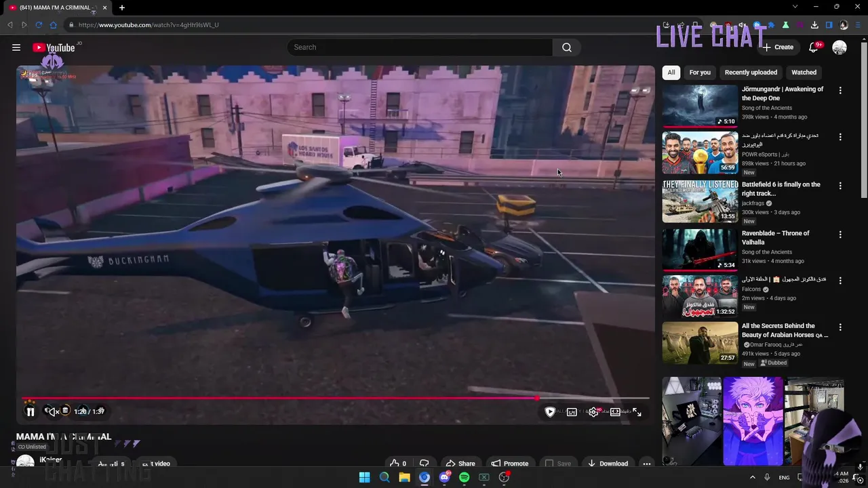The image size is (868, 488).
Task: Seek on the red video progress bar
Action: pos(336,399)
